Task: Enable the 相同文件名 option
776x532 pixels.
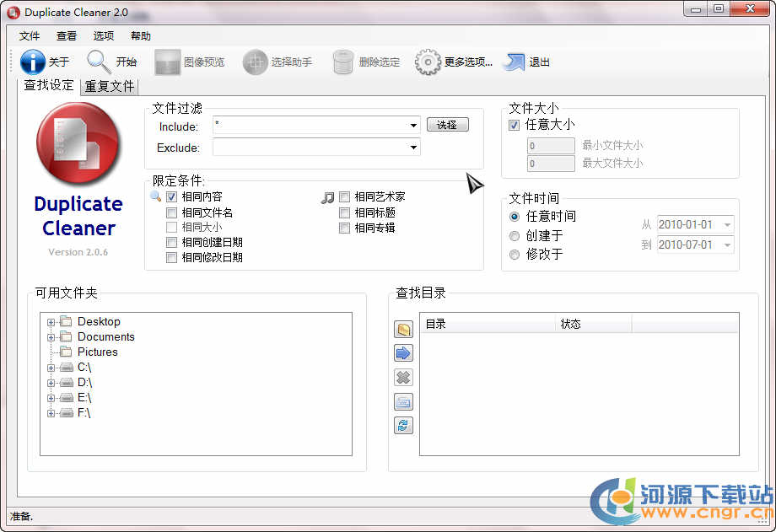Action: tap(172, 212)
